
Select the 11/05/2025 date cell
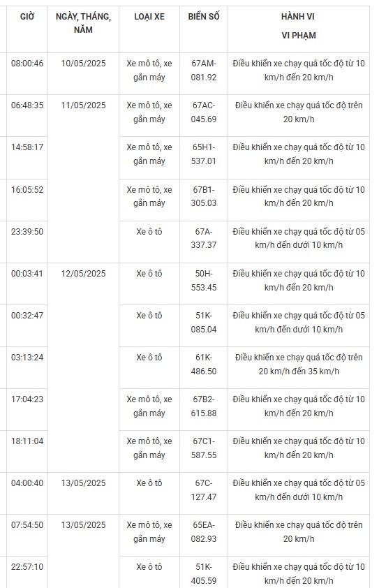83,105
